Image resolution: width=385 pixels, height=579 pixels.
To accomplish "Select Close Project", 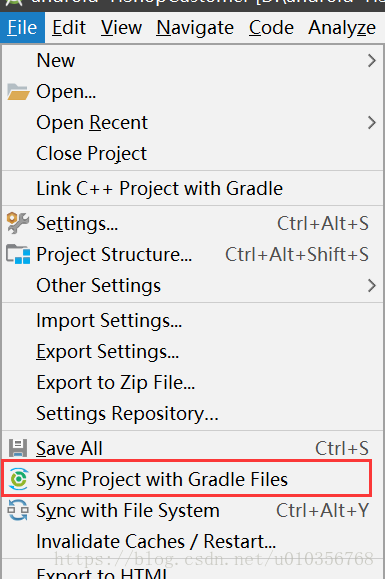I will [92, 154].
